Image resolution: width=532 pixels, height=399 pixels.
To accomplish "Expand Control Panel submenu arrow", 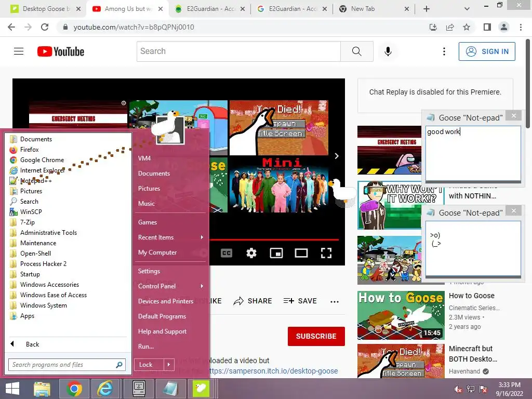I will point(202,286).
